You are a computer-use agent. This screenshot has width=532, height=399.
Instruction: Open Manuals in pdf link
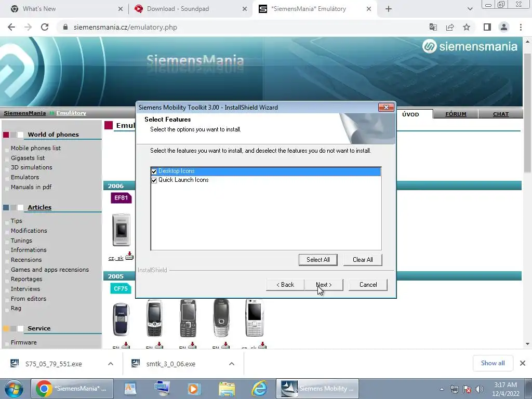(x=31, y=187)
